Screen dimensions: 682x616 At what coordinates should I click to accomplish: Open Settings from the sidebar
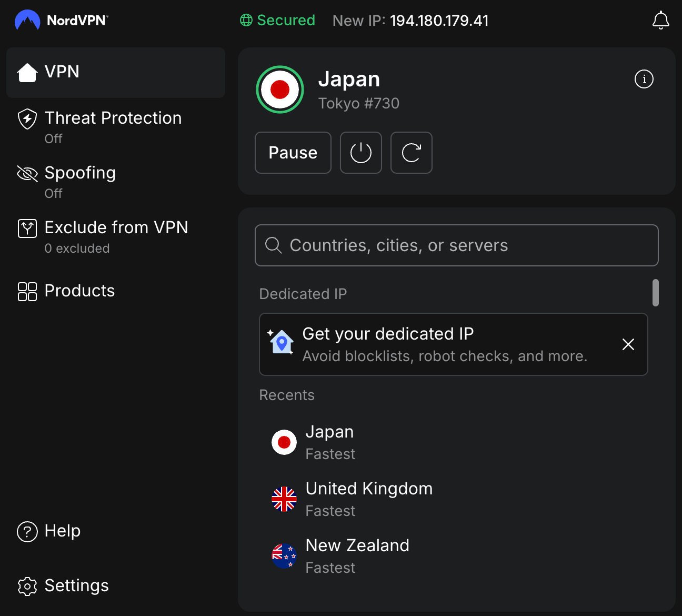pos(116,585)
